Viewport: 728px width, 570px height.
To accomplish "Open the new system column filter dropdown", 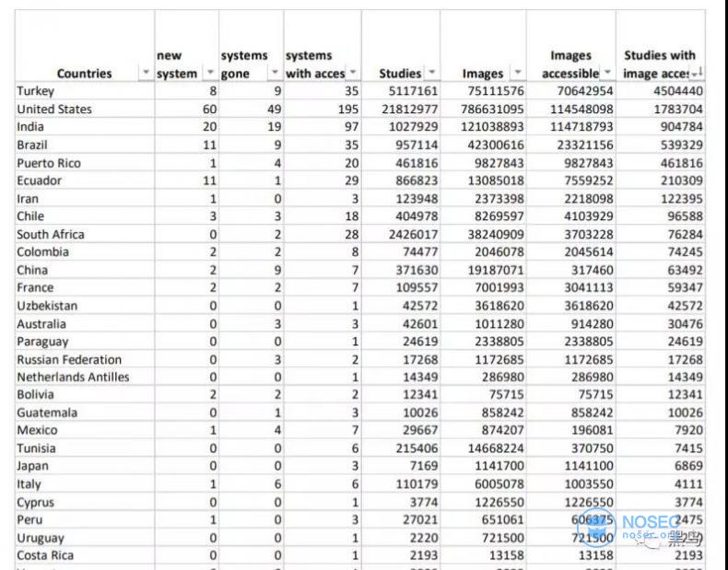I will pos(211,74).
